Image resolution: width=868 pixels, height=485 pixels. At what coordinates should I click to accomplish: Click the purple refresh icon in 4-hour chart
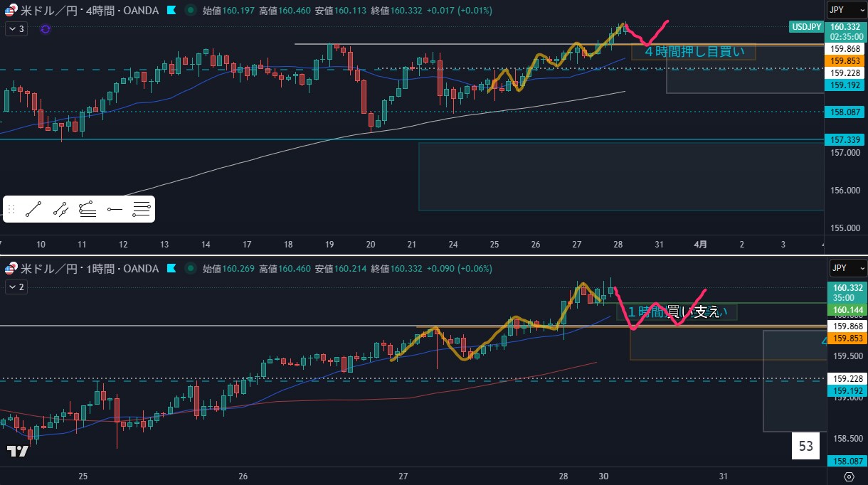46,29
